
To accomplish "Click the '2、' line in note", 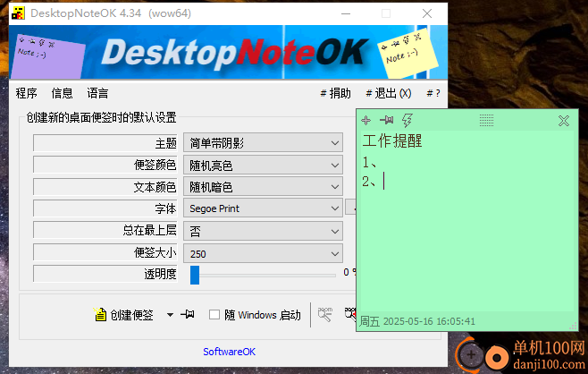I will click(369, 182).
